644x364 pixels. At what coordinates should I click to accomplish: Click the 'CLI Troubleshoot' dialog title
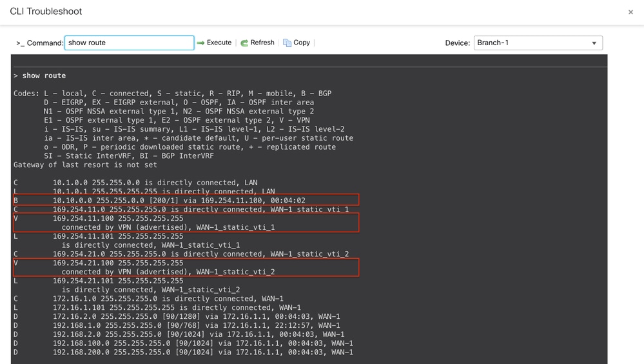coord(46,12)
